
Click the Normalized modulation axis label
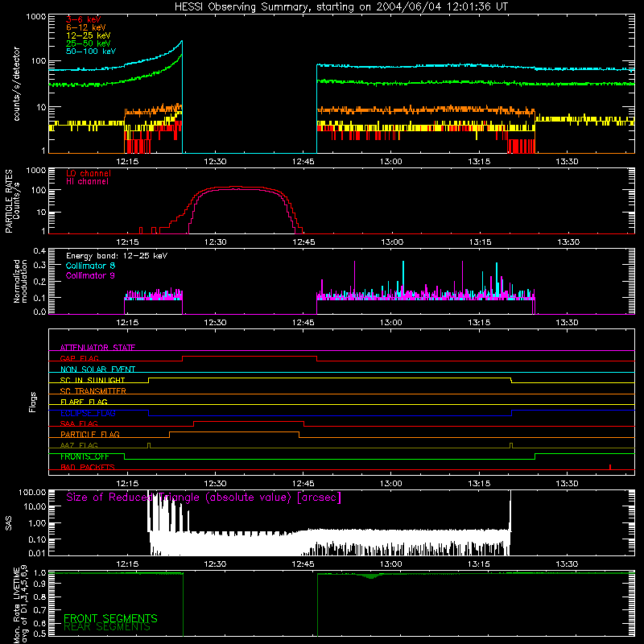(21, 281)
